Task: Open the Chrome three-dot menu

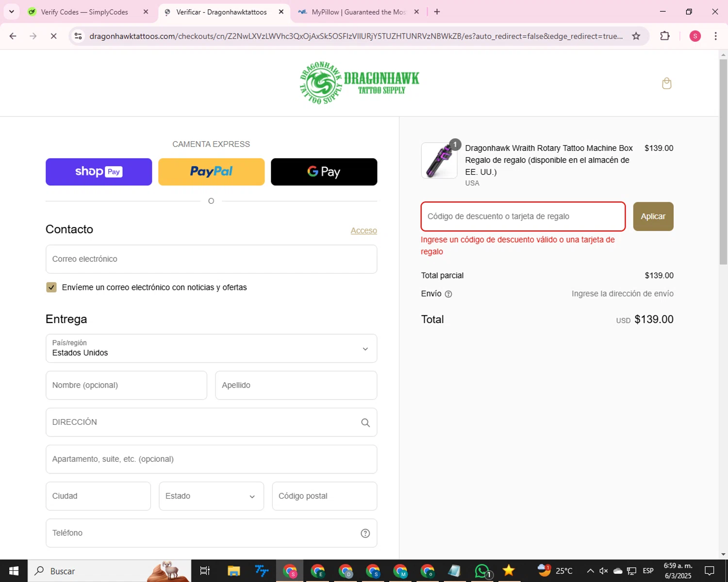Action: point(715,36)
